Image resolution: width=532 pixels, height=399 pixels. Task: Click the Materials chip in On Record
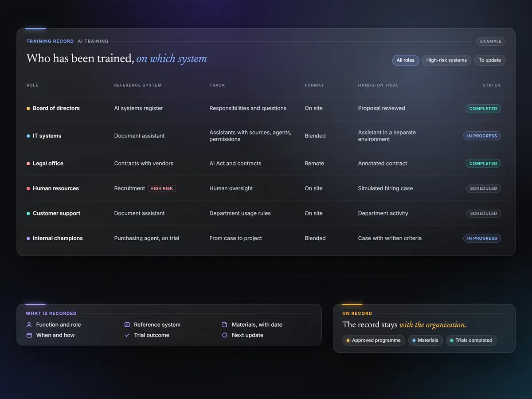425,340
